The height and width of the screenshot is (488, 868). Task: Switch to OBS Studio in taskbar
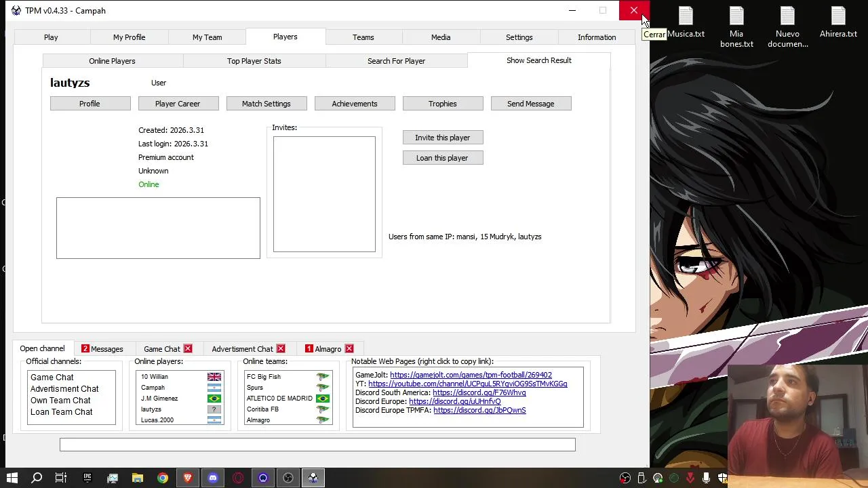(x=288, y=478)
